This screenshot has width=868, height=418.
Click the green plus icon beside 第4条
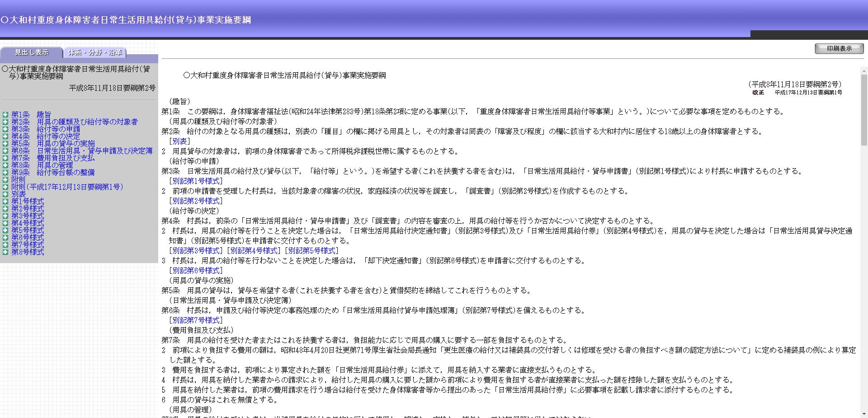point(5,136)
